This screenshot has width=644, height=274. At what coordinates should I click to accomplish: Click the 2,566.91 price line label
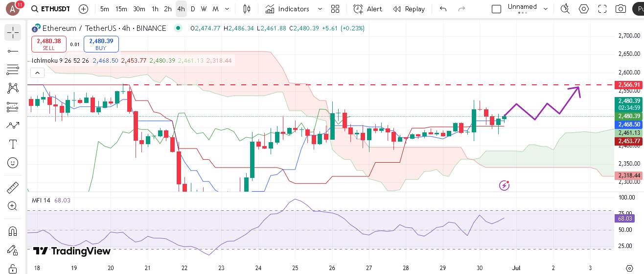click(628, 85)
